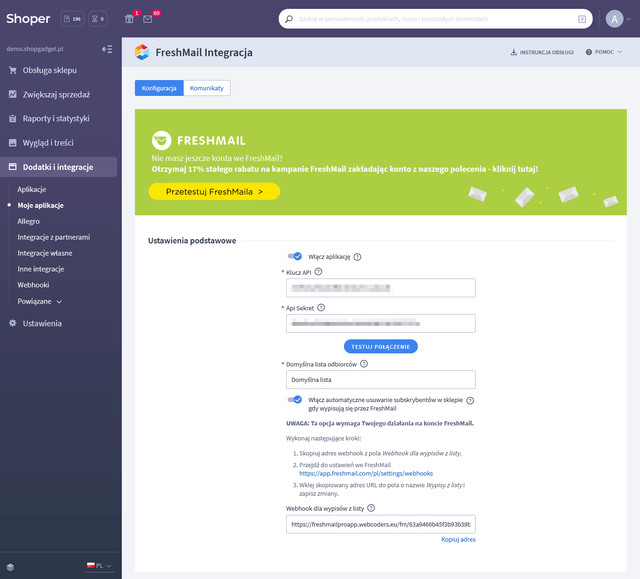Focus the top search field
Viewport: 640px width, 579px height.
[x=436, y=19]
